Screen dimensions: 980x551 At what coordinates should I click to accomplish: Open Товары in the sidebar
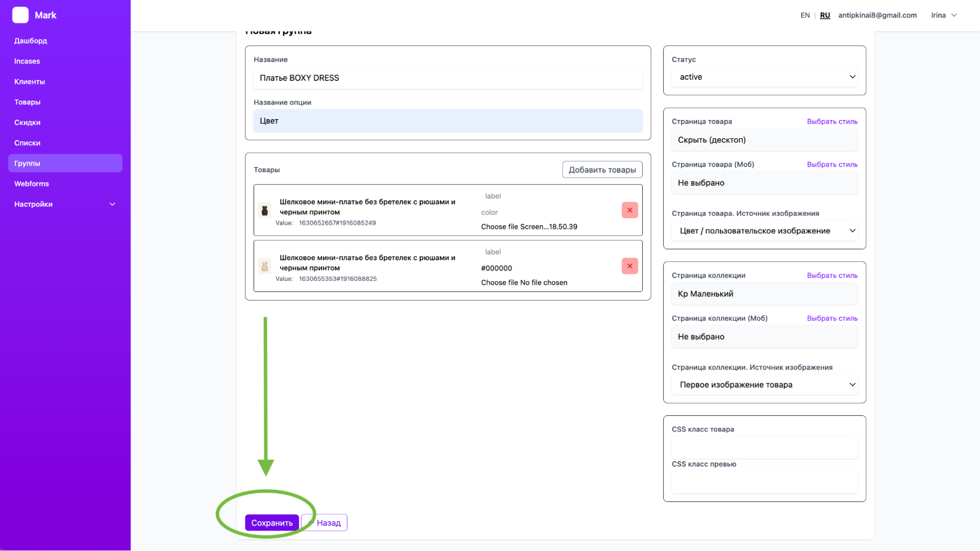[27, 102]
